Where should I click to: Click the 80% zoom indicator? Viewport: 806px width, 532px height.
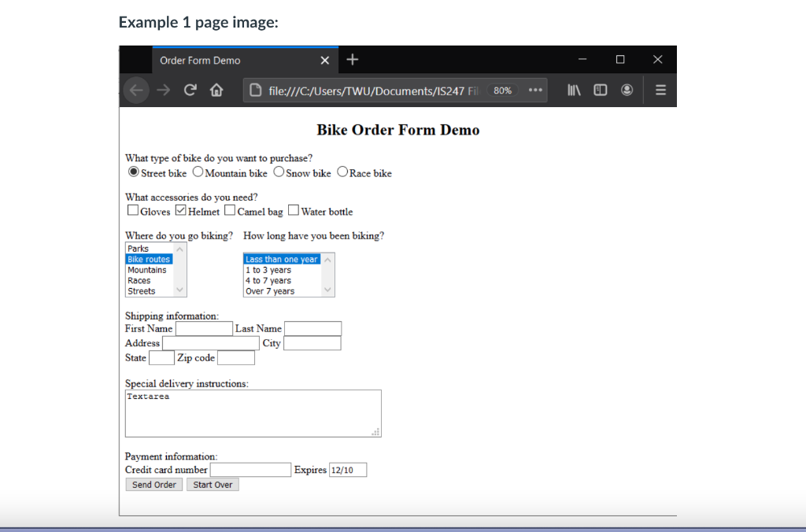[x=502, y=90]
